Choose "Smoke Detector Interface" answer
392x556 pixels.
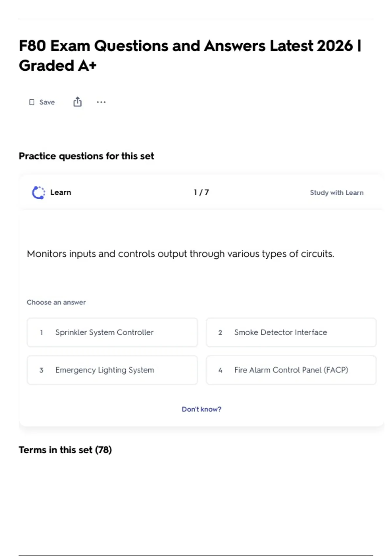280,332
